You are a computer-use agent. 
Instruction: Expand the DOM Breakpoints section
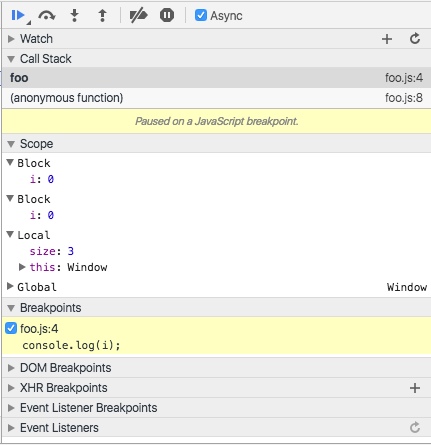(11, 368)
